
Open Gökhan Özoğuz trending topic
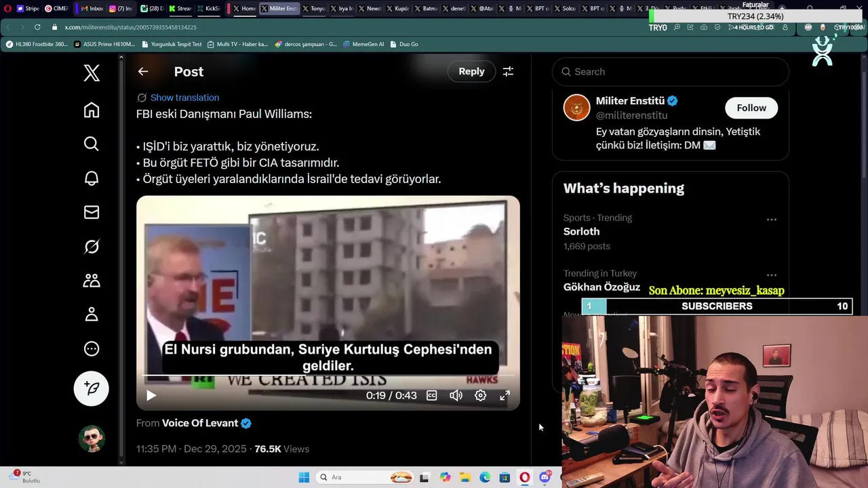601,287
